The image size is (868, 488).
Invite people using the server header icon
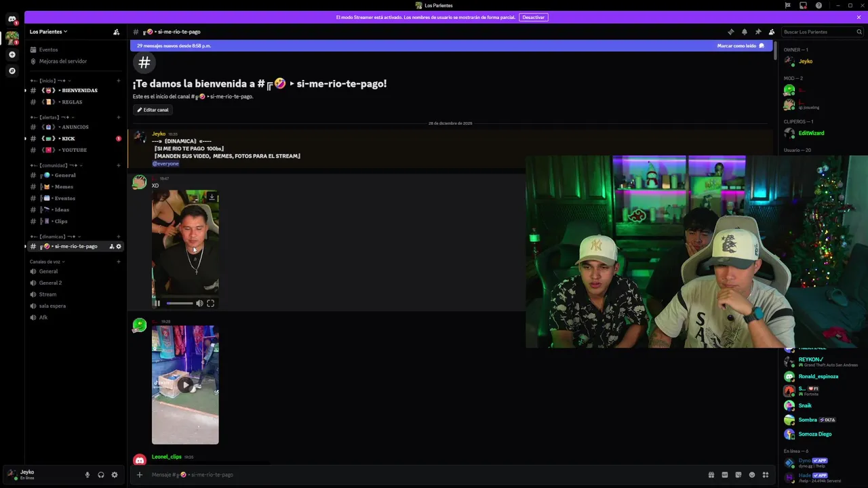[x=117, y=32]
